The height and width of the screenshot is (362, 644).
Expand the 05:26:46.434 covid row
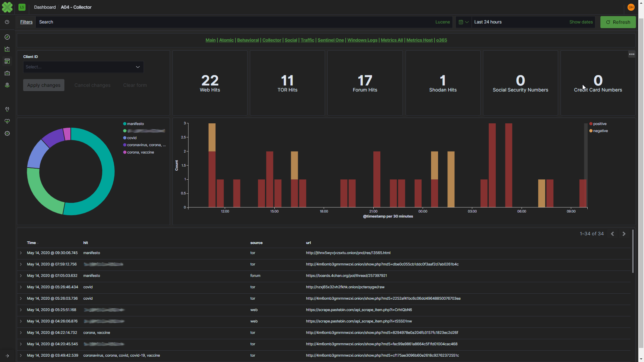tap(21, 287)
